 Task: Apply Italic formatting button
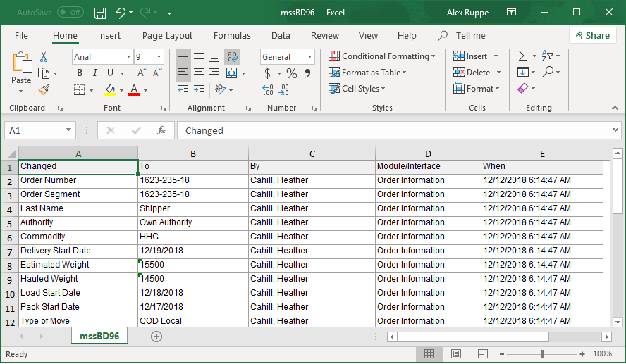(x=94, y=73)
